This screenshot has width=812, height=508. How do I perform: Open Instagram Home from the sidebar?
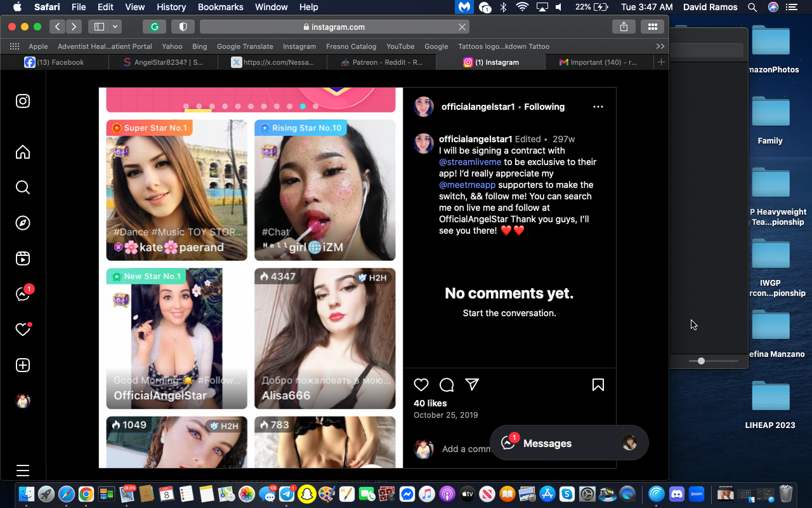point(23,152)
